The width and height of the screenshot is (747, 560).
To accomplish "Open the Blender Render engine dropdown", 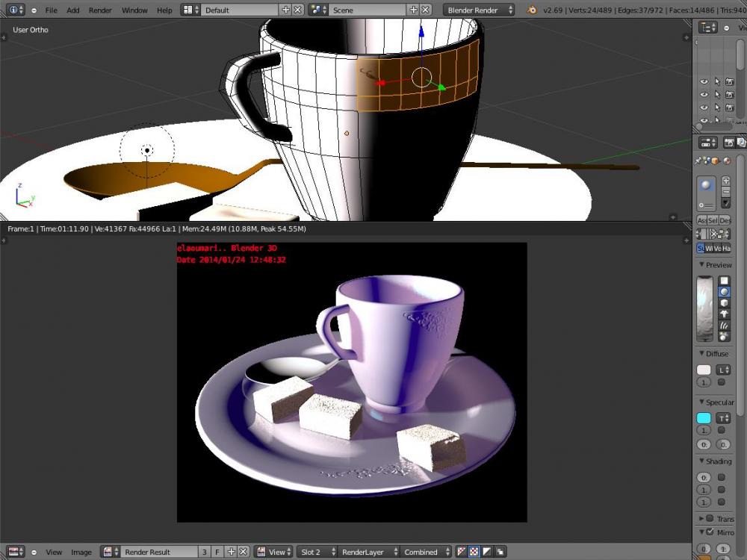I will click(x=479, y=10).
